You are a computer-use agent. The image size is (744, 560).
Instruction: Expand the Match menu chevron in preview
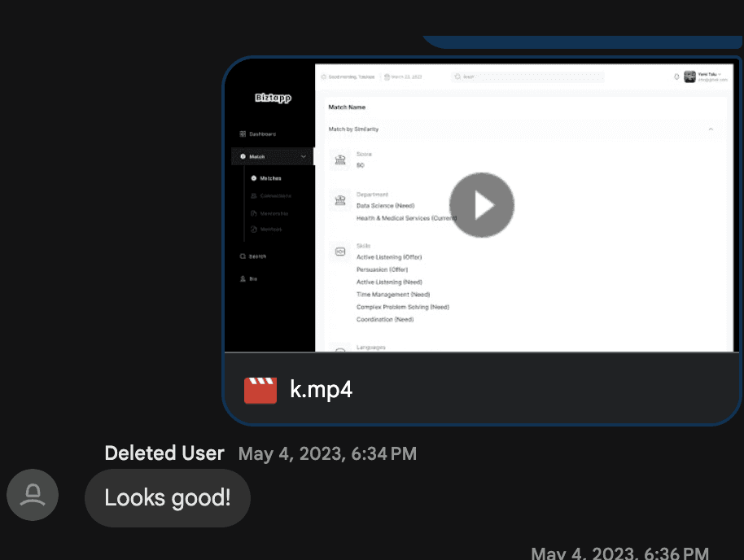coord(303,156)
